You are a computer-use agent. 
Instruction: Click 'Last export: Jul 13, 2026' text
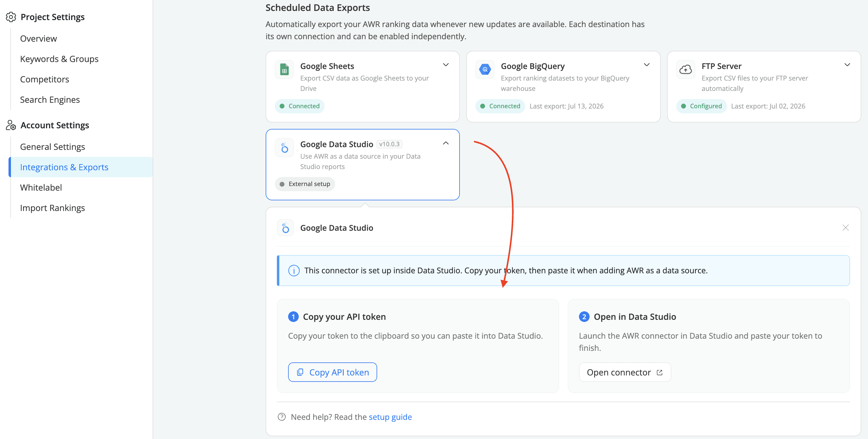coord(567,106)
